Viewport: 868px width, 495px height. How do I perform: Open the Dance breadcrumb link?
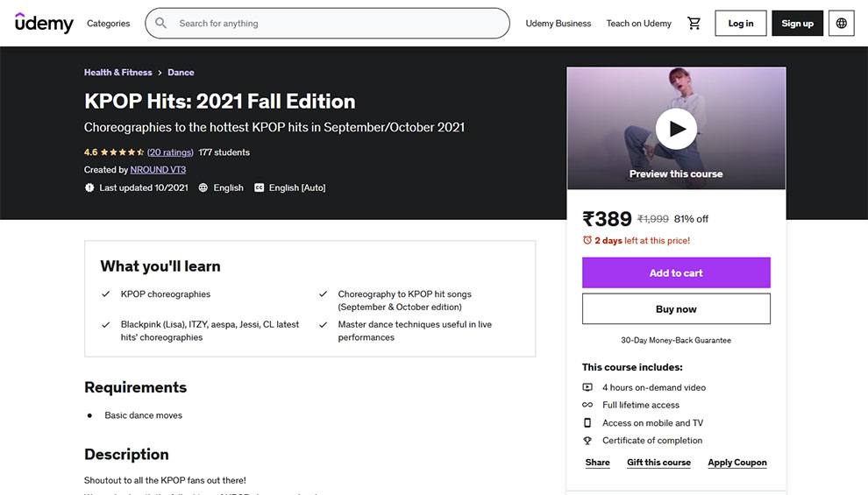(181, 73)
